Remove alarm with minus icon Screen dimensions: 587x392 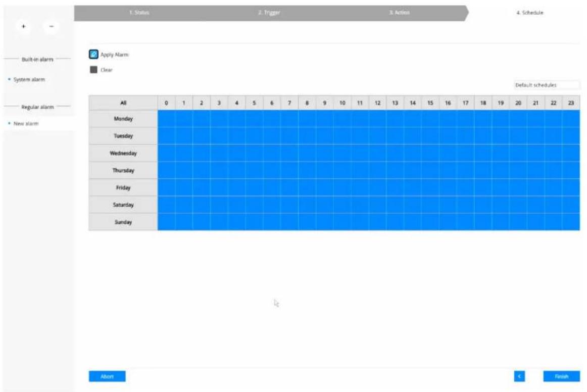(x=52, y=27)
